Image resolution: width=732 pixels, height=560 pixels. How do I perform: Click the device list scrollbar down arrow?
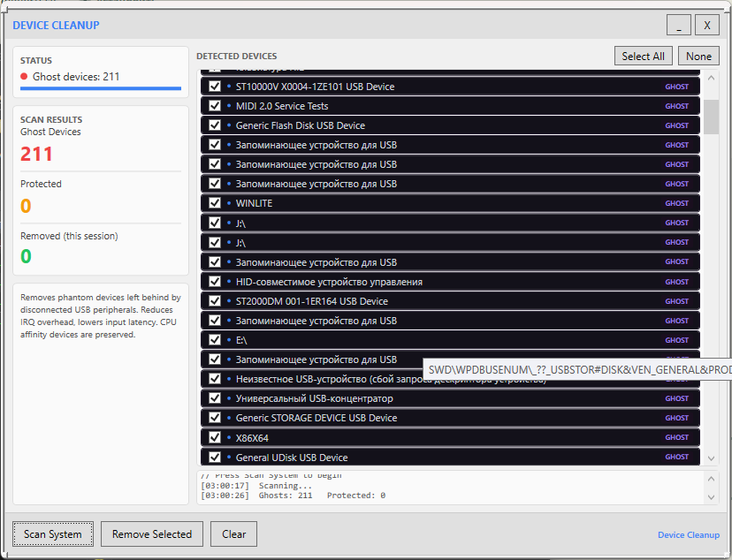[712, 458]
